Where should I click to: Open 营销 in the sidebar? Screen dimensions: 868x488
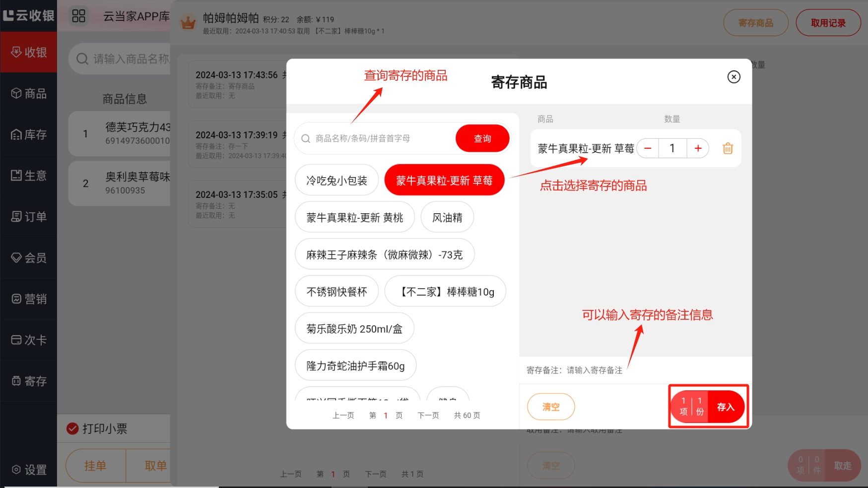click(x=29, y=299)
